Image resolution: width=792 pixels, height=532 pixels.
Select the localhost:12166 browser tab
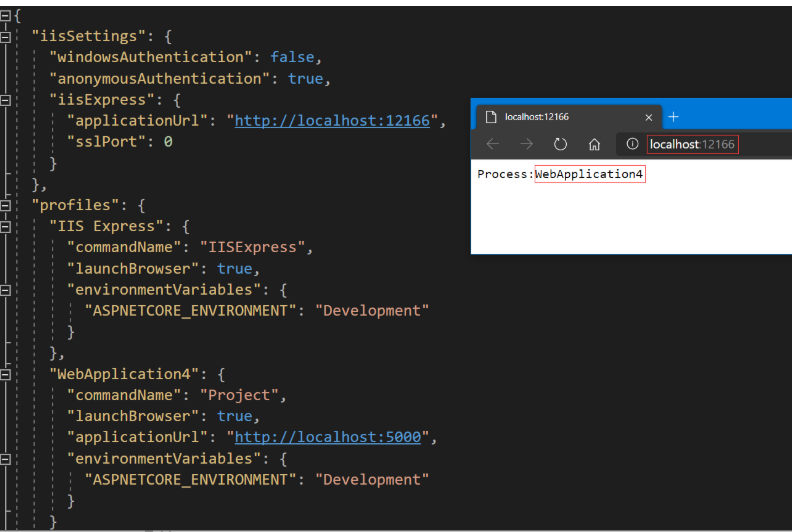(x=569, y=117)
